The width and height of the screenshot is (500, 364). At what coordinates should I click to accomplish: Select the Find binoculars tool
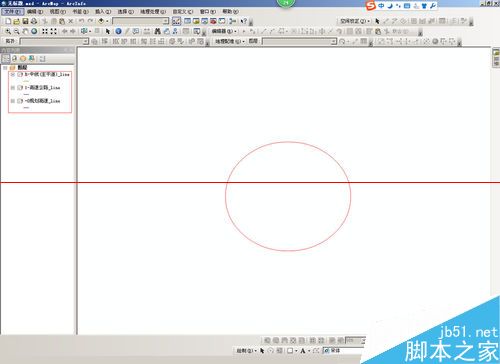pos(157,31)
